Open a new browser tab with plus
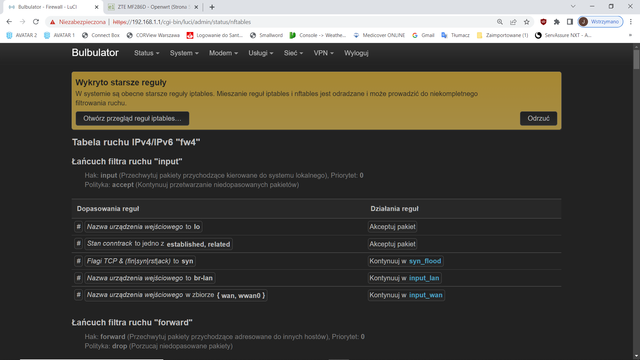640x360 pixels. 212,7
